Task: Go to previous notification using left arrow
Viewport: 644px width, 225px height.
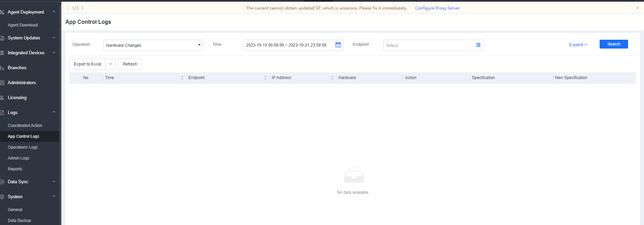Action: point(68,8)
